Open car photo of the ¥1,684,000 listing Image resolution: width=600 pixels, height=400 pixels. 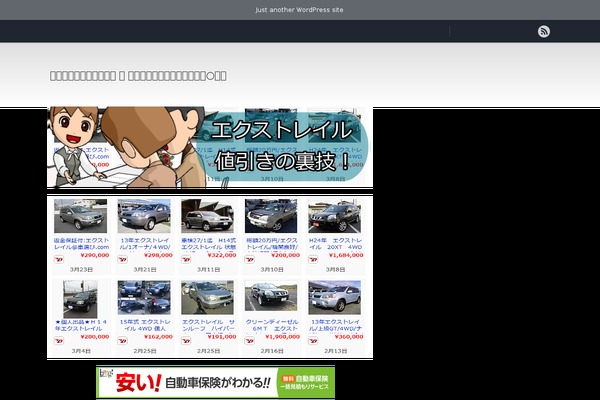(x=334, y=216)
